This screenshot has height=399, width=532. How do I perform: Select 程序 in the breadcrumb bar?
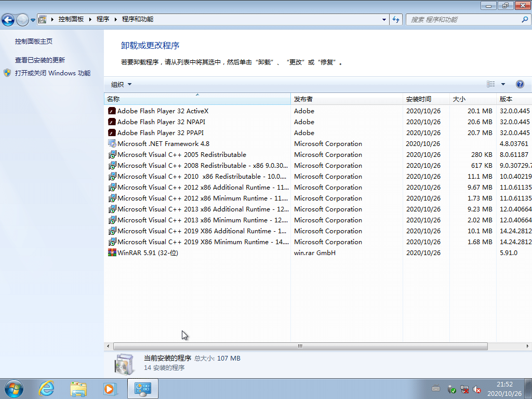point(101,19)
